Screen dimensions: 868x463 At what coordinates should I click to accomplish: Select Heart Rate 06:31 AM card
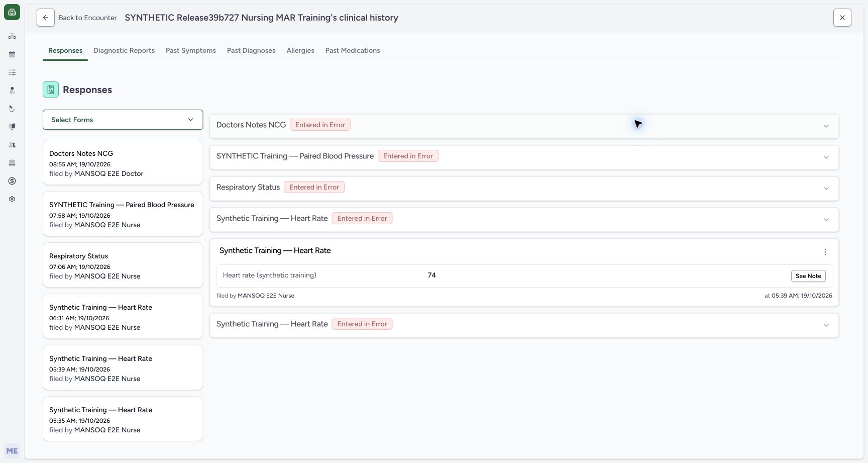point(123,317)
